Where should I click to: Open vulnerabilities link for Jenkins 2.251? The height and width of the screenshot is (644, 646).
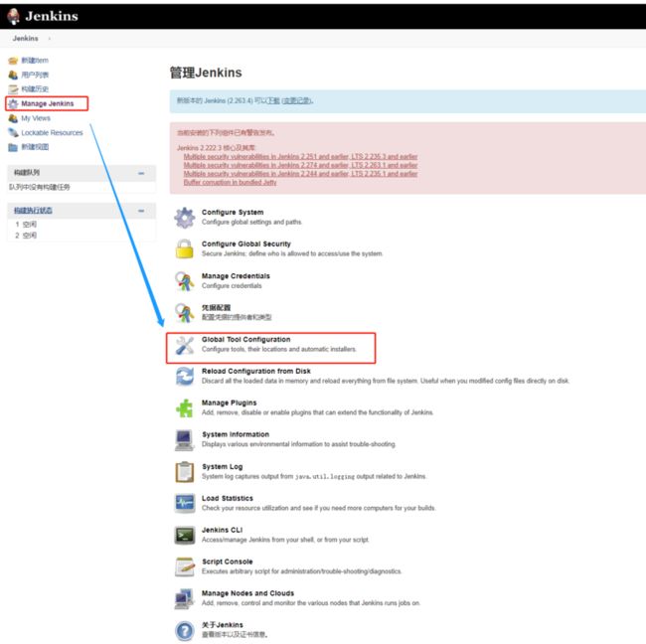300,157
